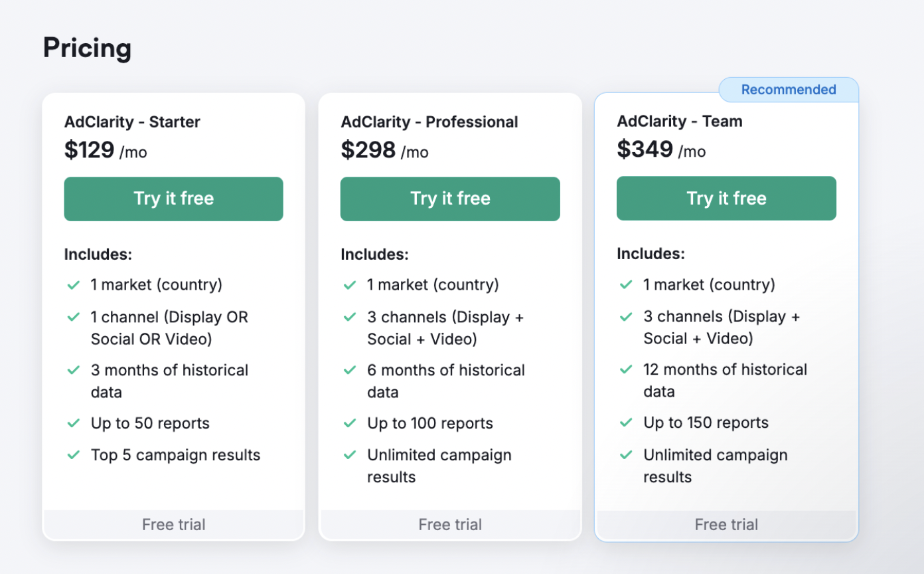Screen dimensions: 924x574
Task: Click Try it free for Team plan
Action: click(726, 198)
